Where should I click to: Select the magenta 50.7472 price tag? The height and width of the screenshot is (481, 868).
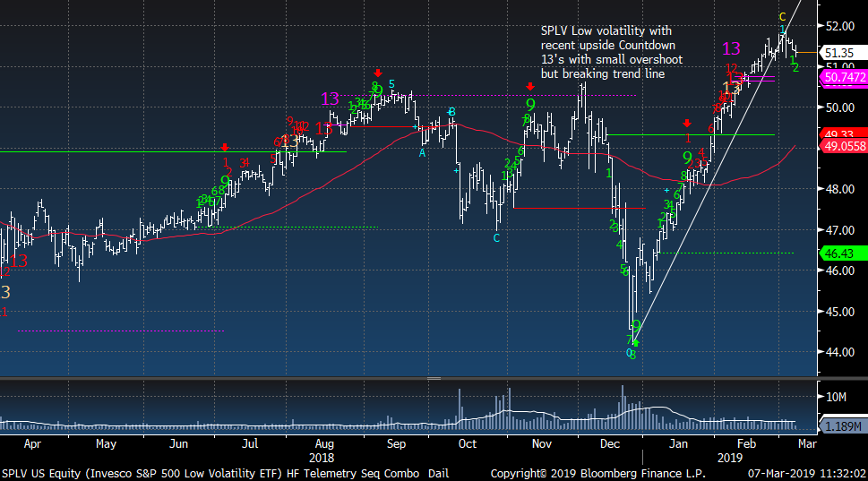pos(844,77)
